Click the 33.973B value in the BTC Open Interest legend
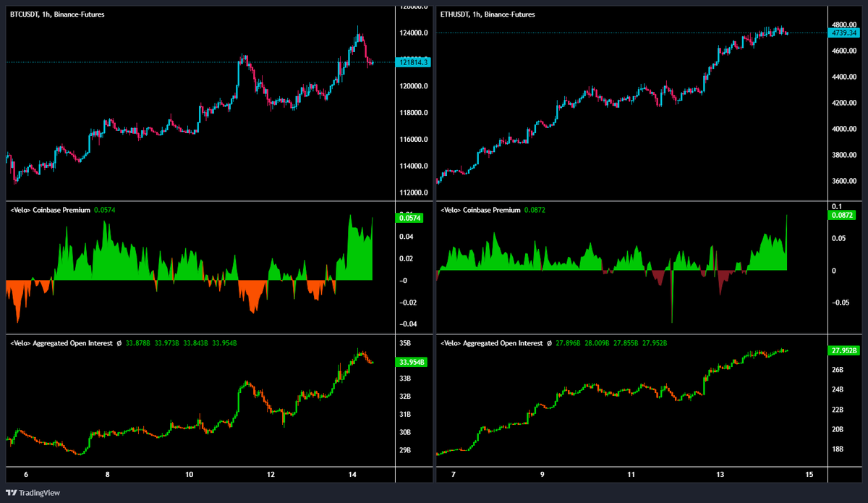The height and width of the screenshot is (503, 868). pos(167,343)
